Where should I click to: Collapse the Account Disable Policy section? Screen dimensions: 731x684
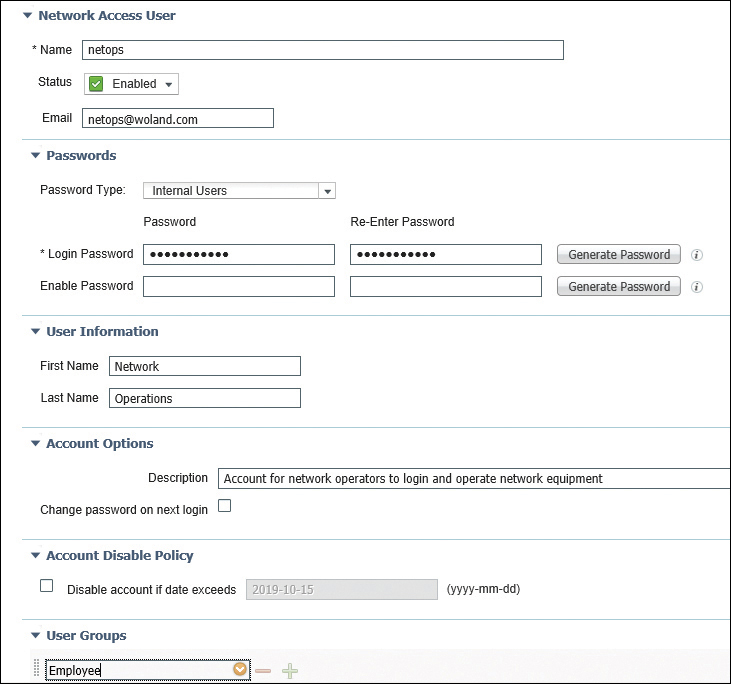click(35, 556)
